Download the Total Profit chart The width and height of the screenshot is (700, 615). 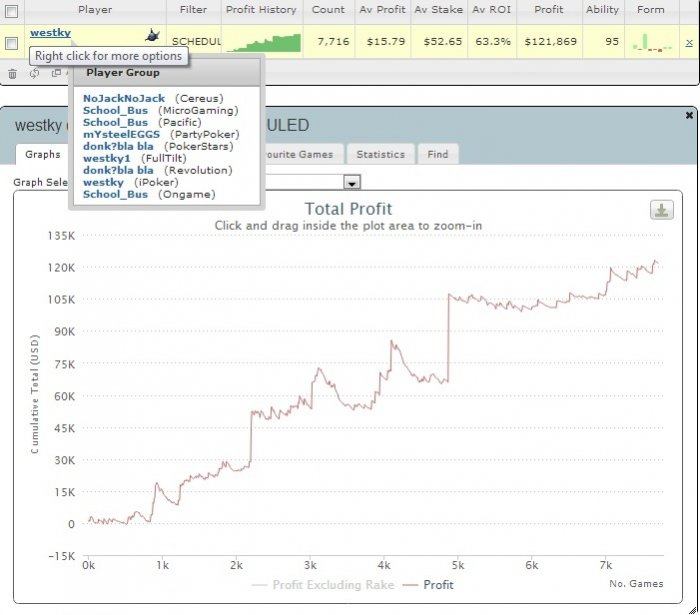point(662,210)
